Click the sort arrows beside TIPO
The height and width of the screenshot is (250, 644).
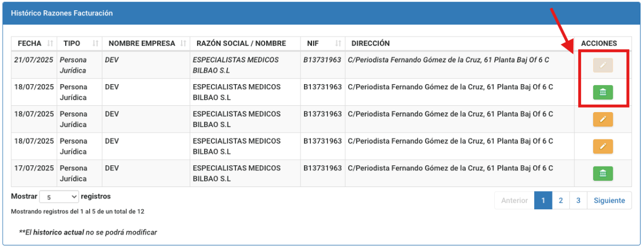click(95, 43)
